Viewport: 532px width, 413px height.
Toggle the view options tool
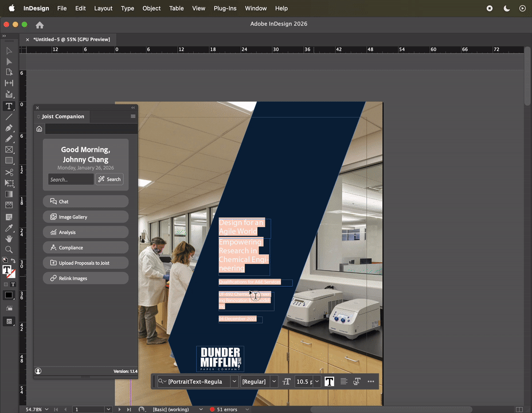(9, 309)
